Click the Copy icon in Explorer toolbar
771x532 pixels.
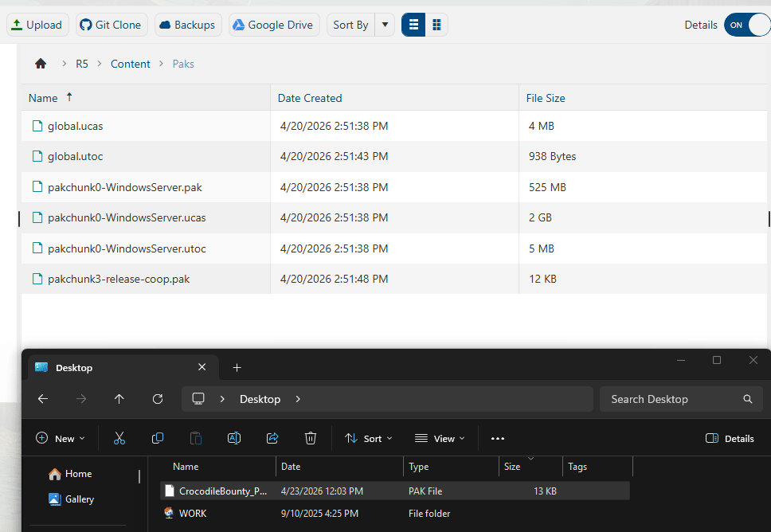pos(158,438)
